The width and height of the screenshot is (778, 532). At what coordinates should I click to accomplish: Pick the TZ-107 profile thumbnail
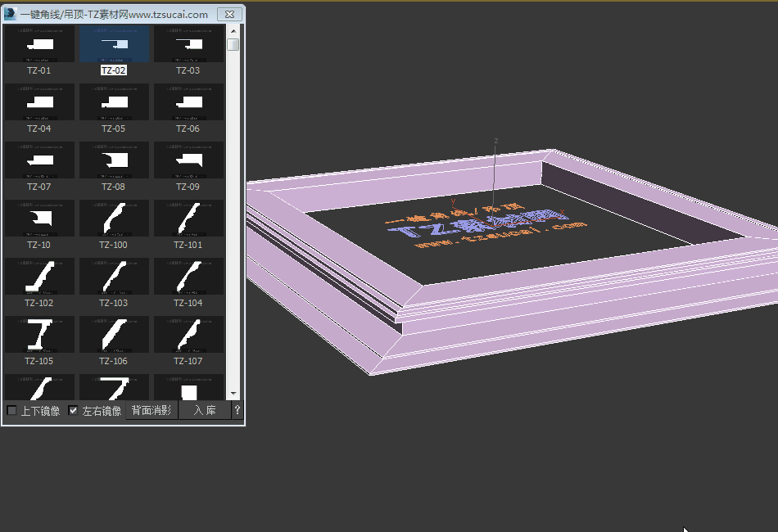point(188,334)
